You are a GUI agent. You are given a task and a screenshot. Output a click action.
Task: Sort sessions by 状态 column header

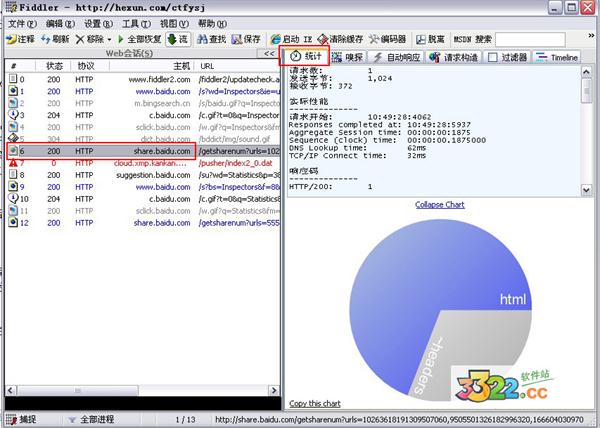click(x=54, y=66)
